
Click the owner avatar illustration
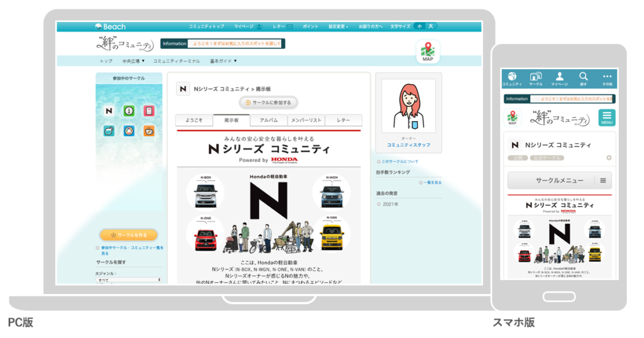point(409,106)
